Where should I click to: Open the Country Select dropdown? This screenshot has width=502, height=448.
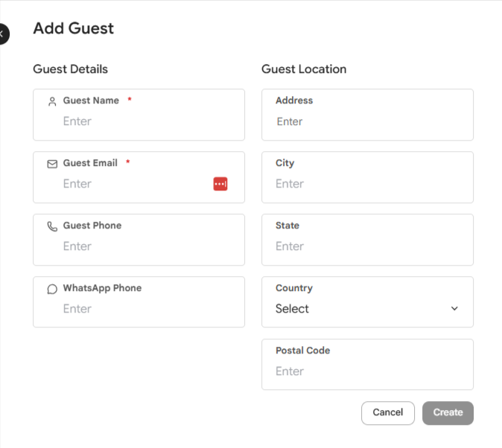pos(367,301)
